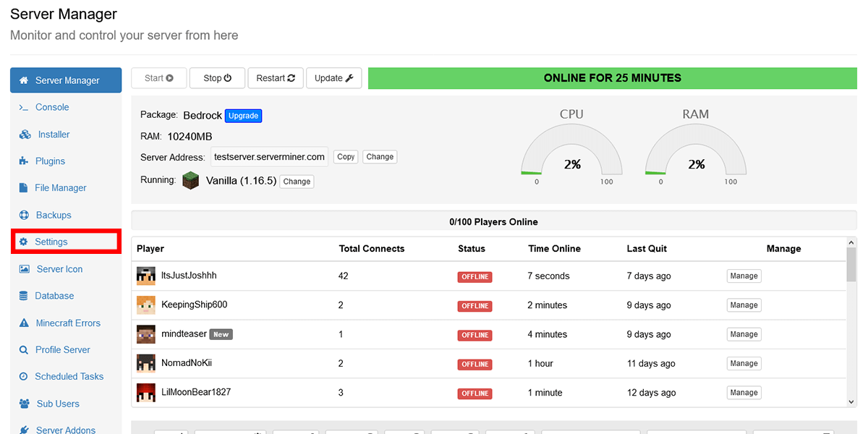Stop the server

(x=217, y=78)
